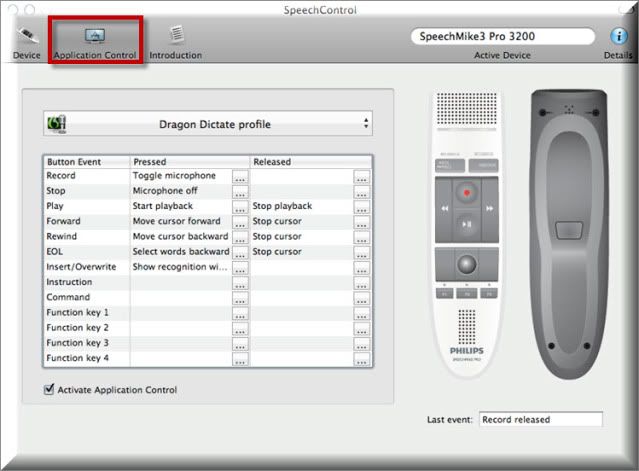Select the 'Microphone off' cell

[x=165, y=191]
